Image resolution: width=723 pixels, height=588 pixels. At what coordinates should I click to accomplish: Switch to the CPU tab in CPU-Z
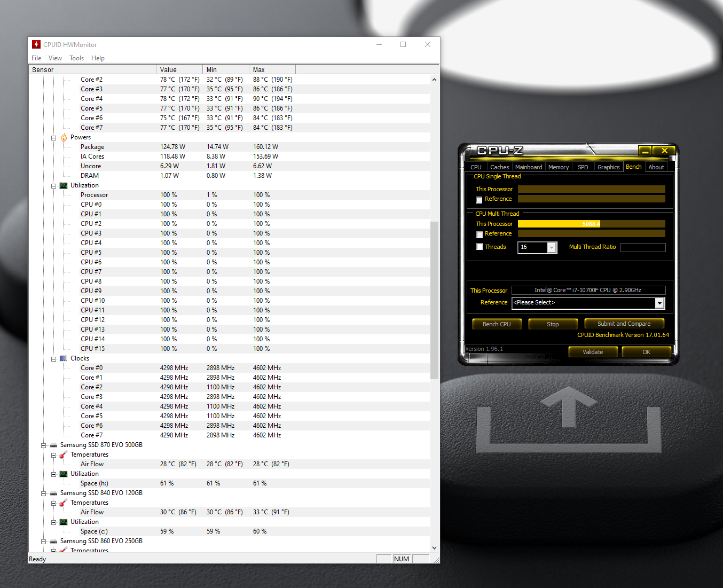[x=476, y=167]
